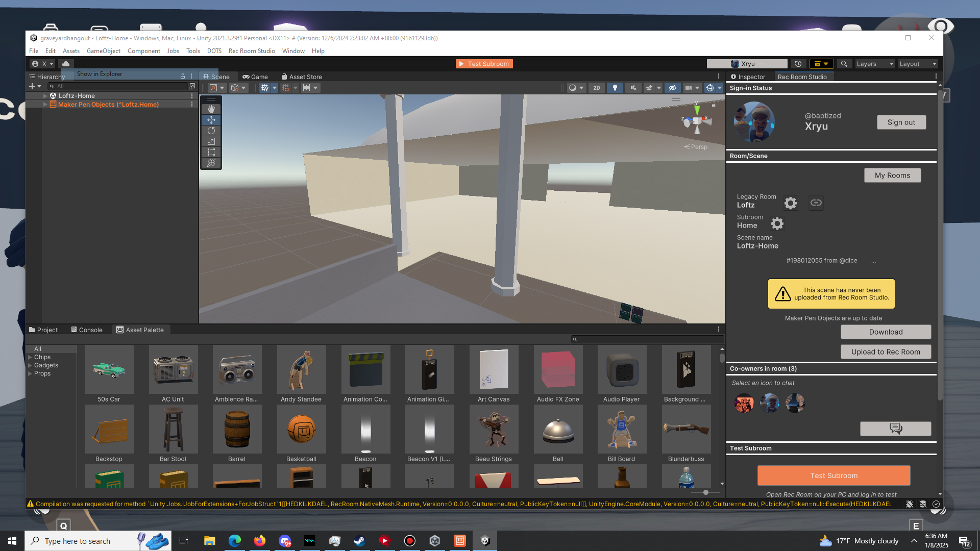The image size is (980, 551).
Task: Expand the Loftz-Home hierarchy item
Action: 45,96
